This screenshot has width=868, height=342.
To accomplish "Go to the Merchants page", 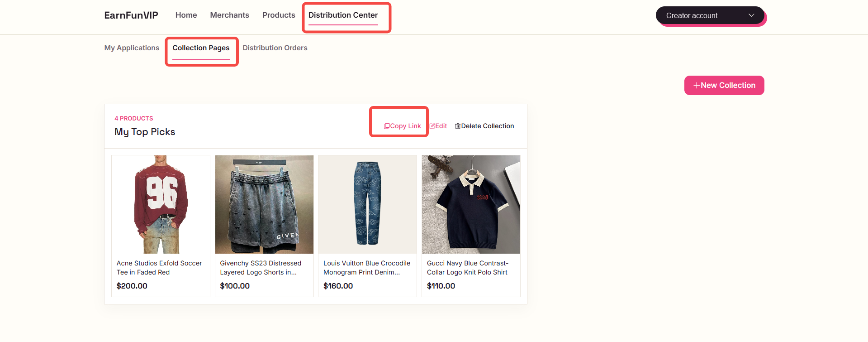I will coord(229,15).
